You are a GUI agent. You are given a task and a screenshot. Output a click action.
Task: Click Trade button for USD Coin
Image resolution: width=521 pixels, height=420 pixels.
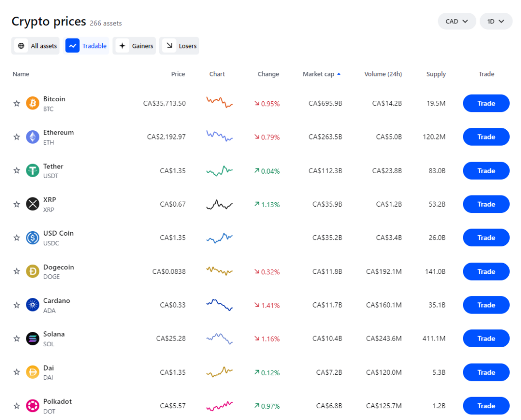[x=486, y=238]
